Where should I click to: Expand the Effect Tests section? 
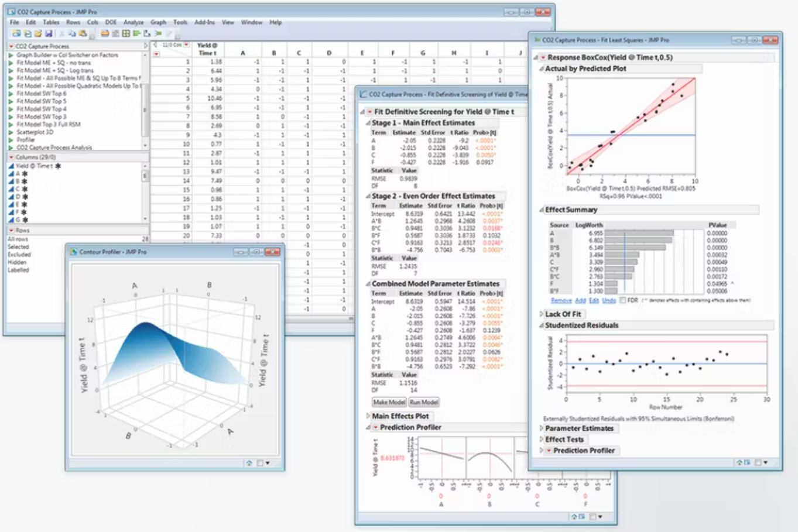pos(541,440)
